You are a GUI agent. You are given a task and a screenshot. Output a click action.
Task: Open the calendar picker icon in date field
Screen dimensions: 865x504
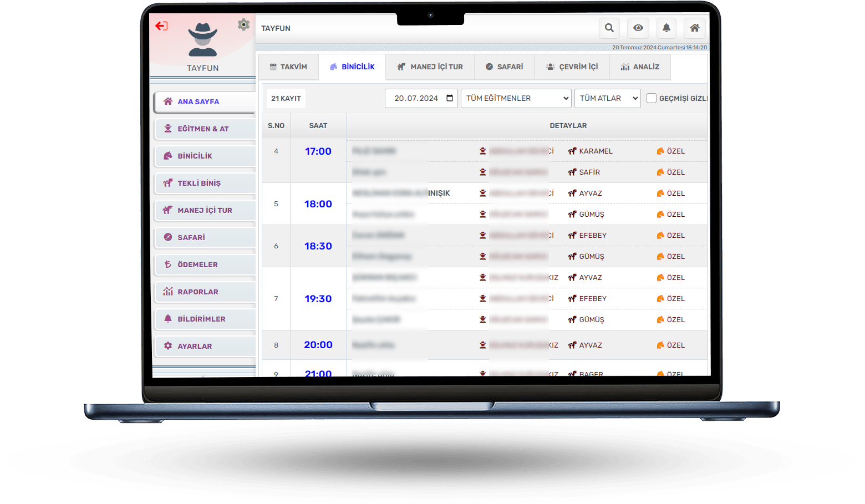[450, 99]
